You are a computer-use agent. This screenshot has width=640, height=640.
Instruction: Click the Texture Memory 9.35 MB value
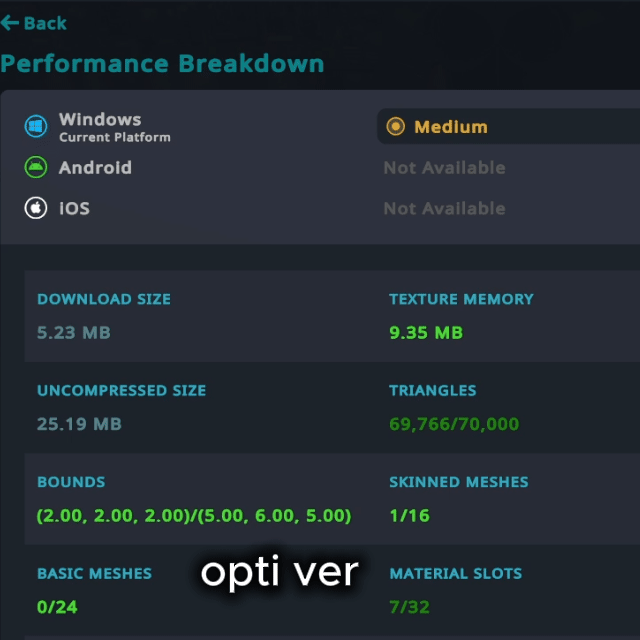(x=426, y=332)
